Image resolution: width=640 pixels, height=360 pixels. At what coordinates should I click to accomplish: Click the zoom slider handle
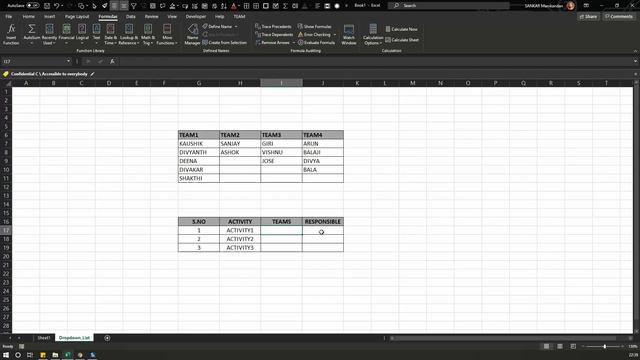[x=604, y=347]
